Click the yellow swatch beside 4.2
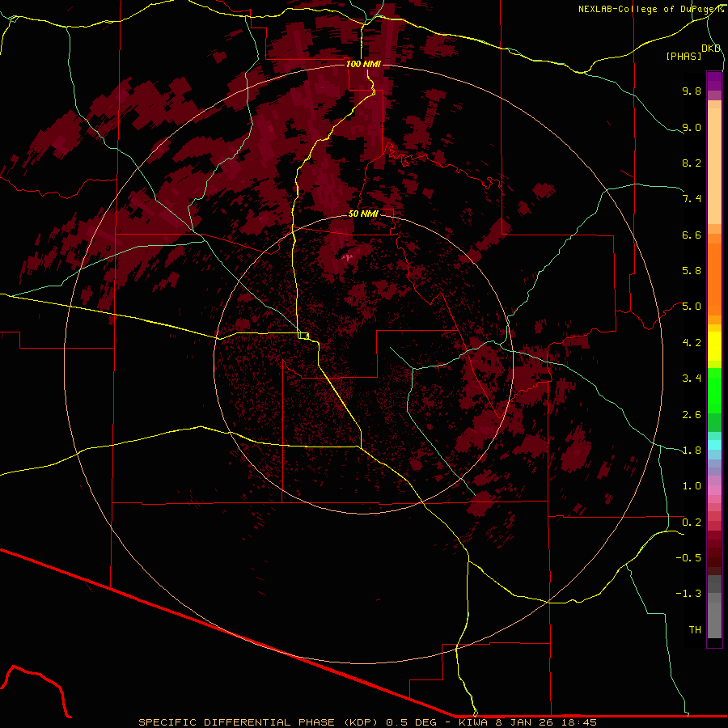The width and height of the screenshot is (728, 728). (x=714, y=346)
